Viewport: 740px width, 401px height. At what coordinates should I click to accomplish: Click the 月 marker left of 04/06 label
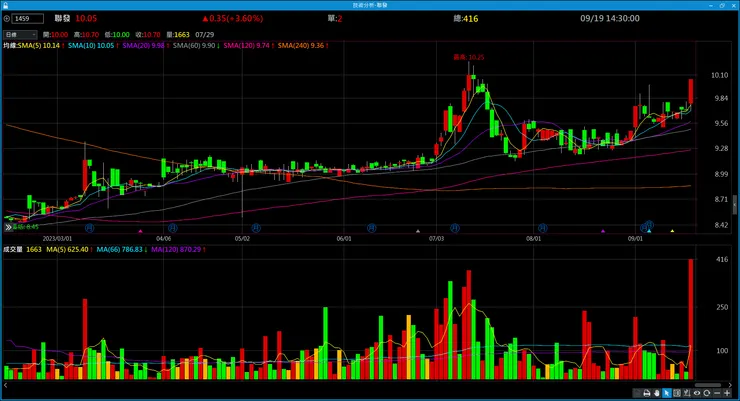click(89, 228)
